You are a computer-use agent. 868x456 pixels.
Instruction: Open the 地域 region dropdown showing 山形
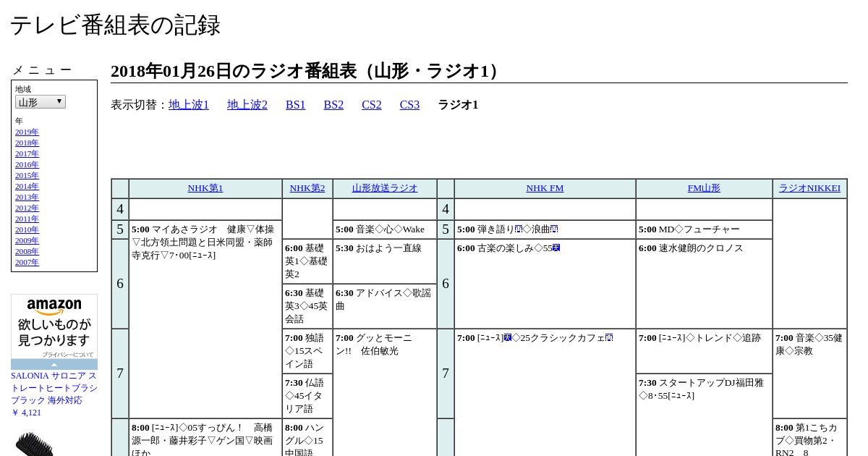click(41, 102)
